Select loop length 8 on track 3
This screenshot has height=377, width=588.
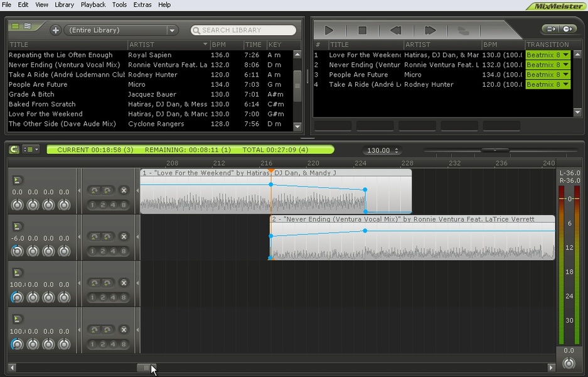click(x=123, y=297)
